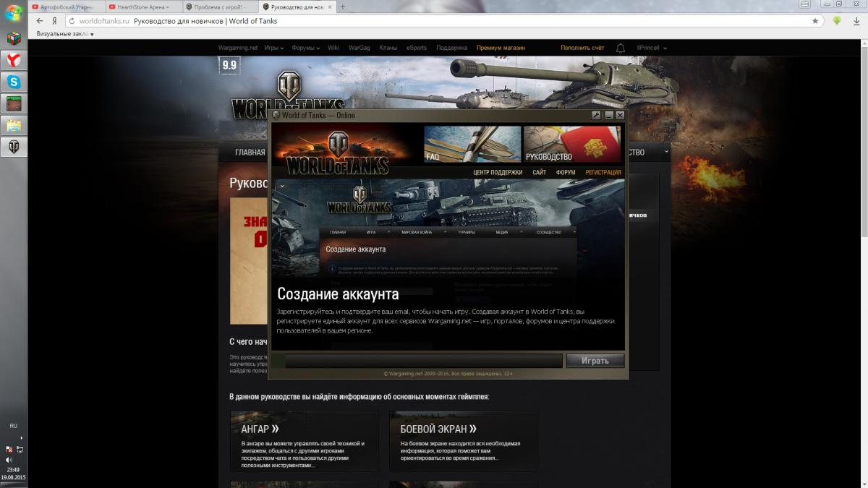This screenshot has width=868, height=488.
Task: Open the FAQ thumbnail in launcher
Action: [x=472, y=144]
